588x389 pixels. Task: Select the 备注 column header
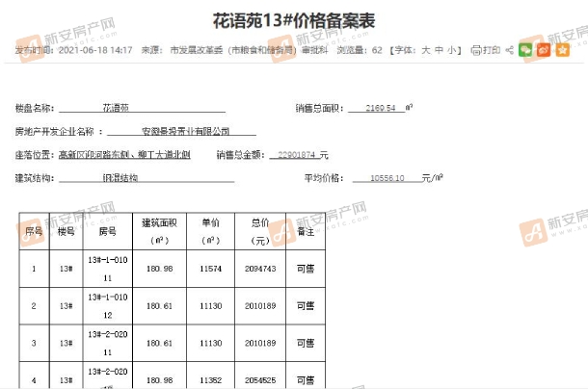306,232
